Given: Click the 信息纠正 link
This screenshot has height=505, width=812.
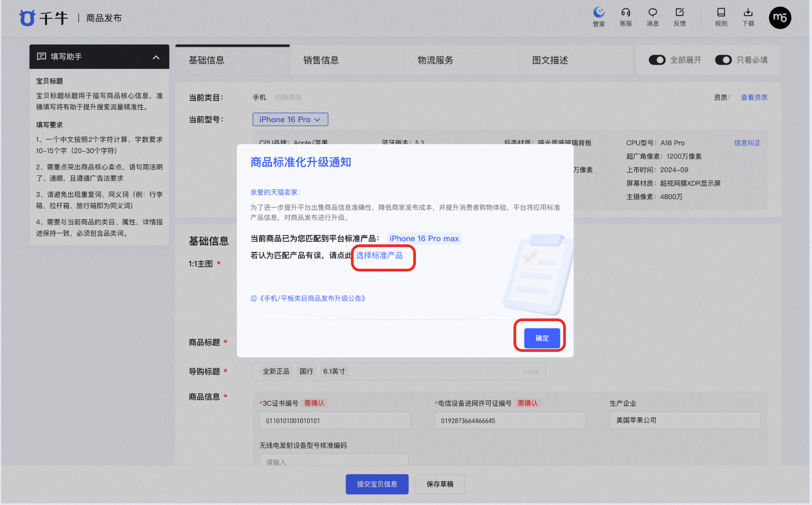Looking at the screenshot, I should coord(747,143).
